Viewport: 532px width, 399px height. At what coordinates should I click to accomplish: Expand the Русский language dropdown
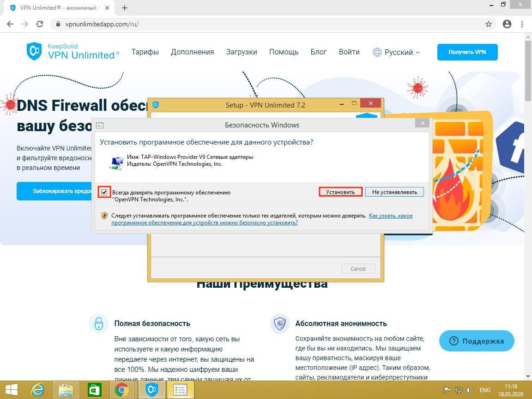tap(396, 52)
